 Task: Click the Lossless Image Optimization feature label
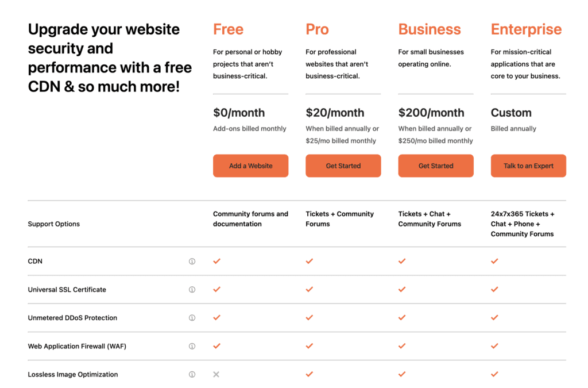point(73,374)
